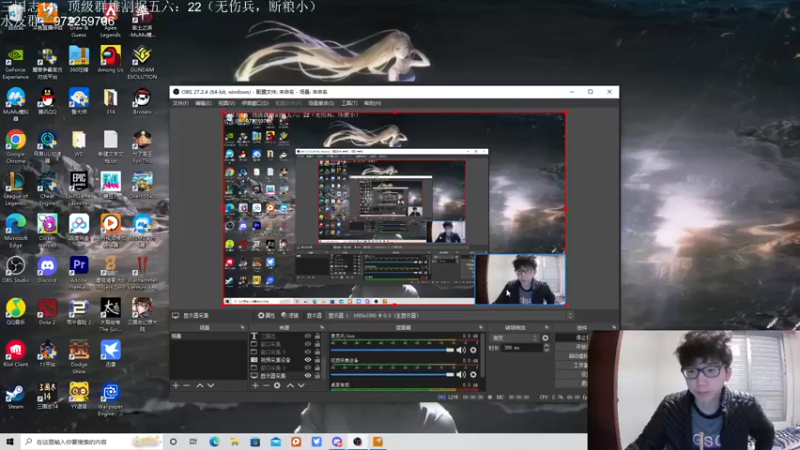
Task: Launch Dodge Show from the desktop
Action: [79, 358]
